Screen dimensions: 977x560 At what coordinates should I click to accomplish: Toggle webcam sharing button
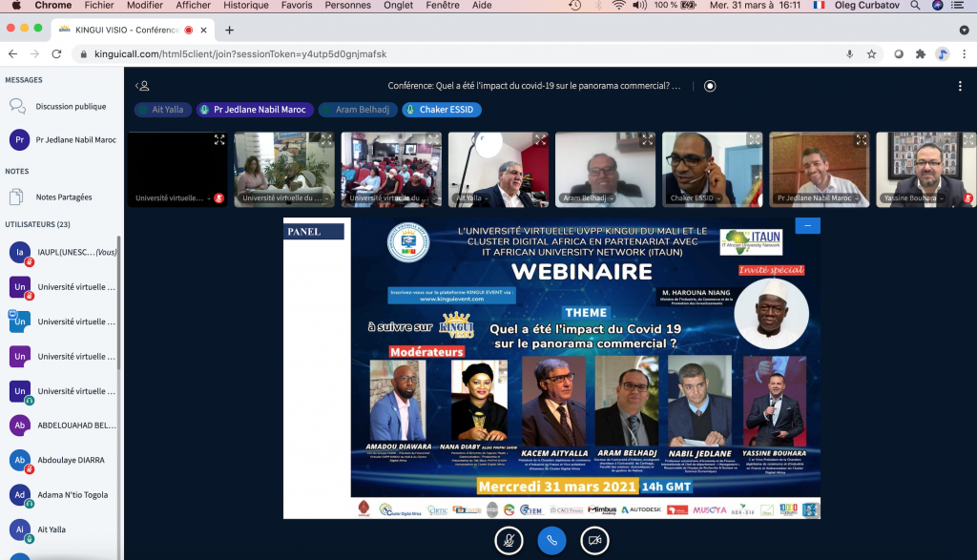tap(594, 540)
